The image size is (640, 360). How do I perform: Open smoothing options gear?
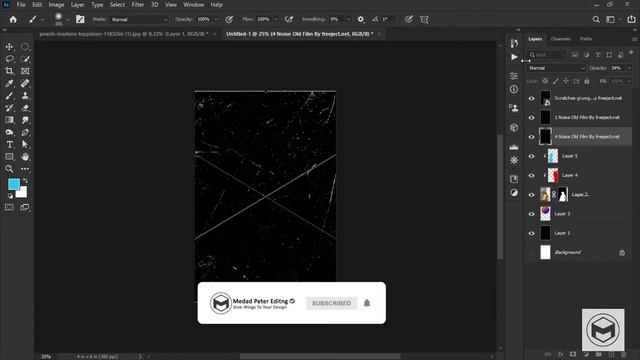pyautogui.click(x=360, y=19)
